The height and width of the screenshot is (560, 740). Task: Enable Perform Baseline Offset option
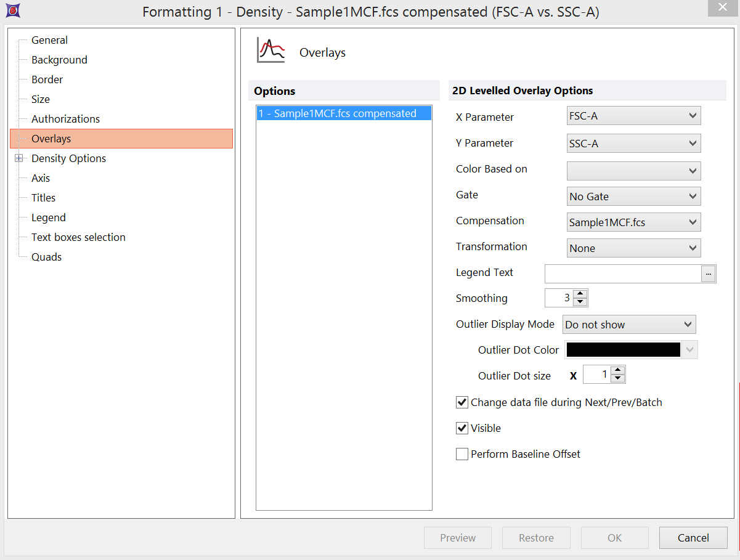462,454
